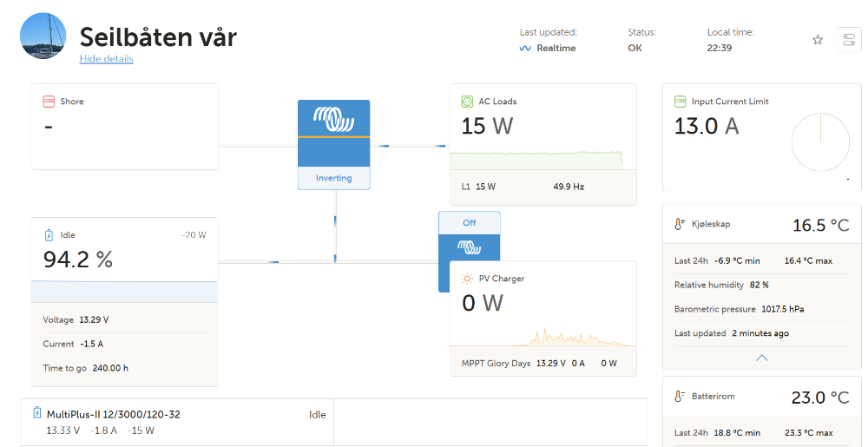Click the Input Current Limit icon
The height and width of the screenshot is (447, 868).
pyautogui.click(x=681, y=102)
